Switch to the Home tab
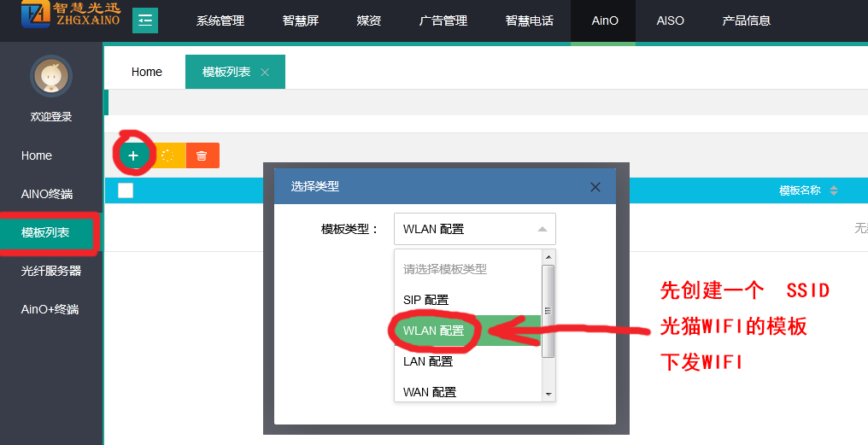 (x=147, y=72)
